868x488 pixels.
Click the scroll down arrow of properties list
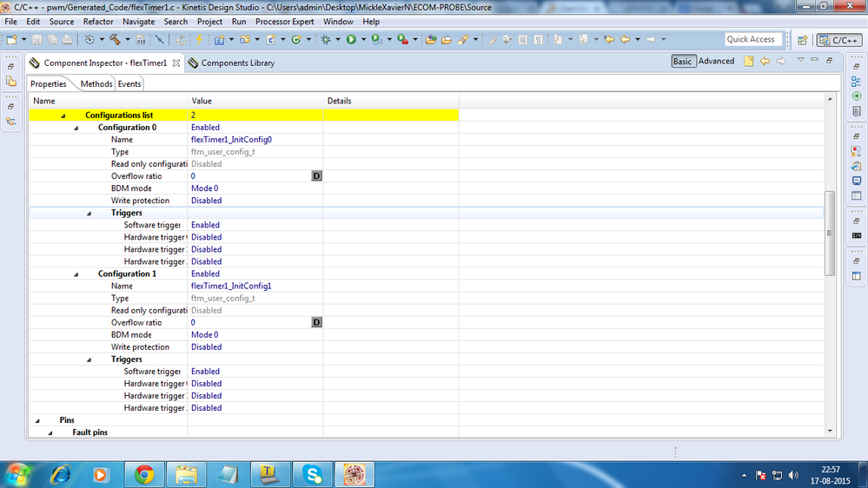tap(830, 431)
